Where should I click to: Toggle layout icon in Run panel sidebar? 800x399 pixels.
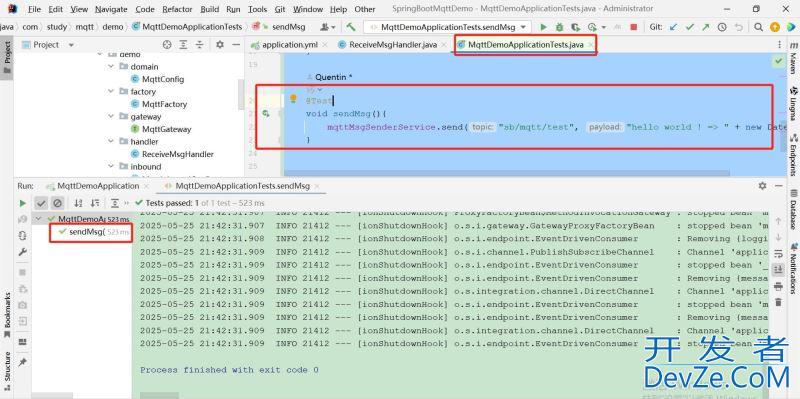[x=22, y=342]
